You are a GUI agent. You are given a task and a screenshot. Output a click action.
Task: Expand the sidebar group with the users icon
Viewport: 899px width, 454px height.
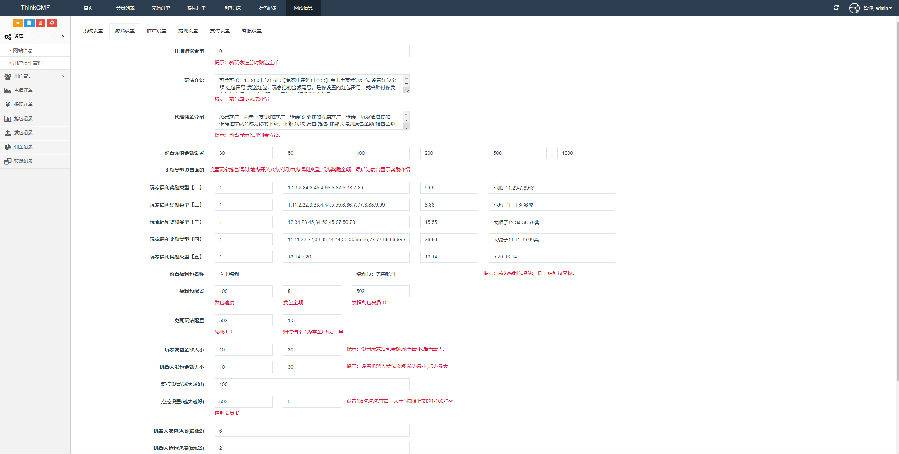[35, 76]
